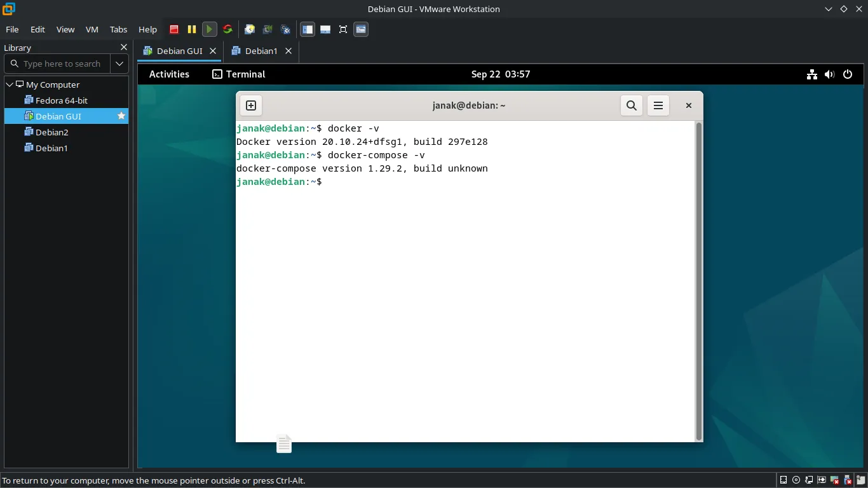This screenshot has width=868, height=488.
Task: Toggle the Library sidebar view button
Action: pos(308,29)
